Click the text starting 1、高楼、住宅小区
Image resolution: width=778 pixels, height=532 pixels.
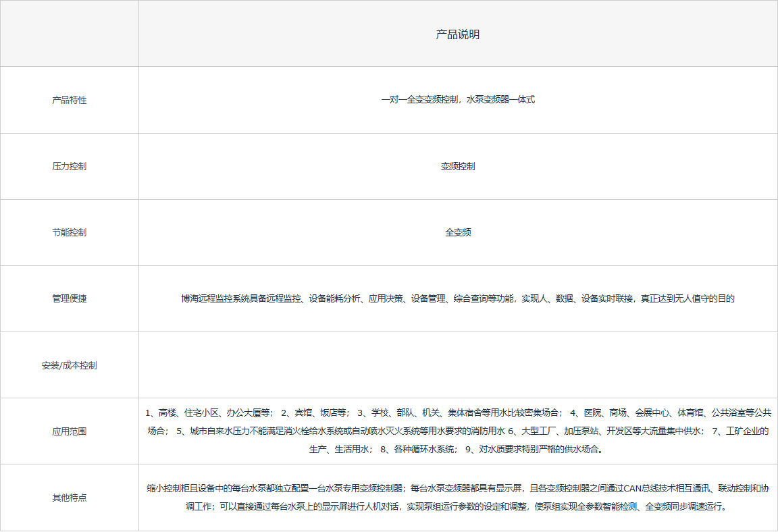pos(208,413)
